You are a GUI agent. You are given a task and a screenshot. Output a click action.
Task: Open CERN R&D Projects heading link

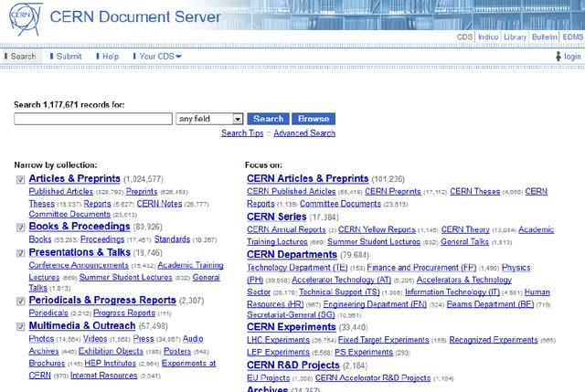coord(293,365)
